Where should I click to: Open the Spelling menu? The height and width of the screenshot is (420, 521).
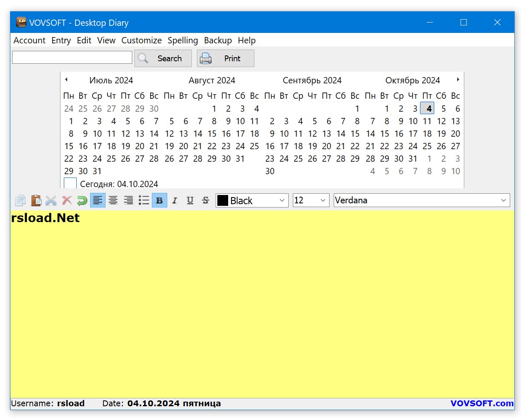pos(183,40)
